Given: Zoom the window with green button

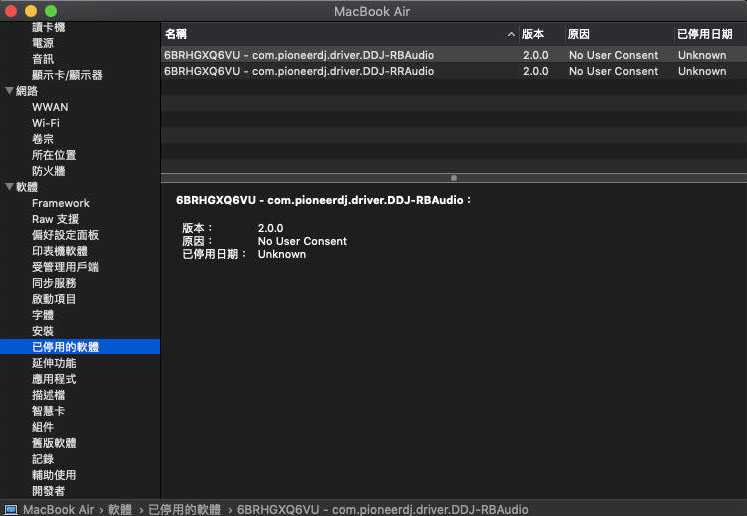Looking at the screenshot, I should click(x=51, y=10).
